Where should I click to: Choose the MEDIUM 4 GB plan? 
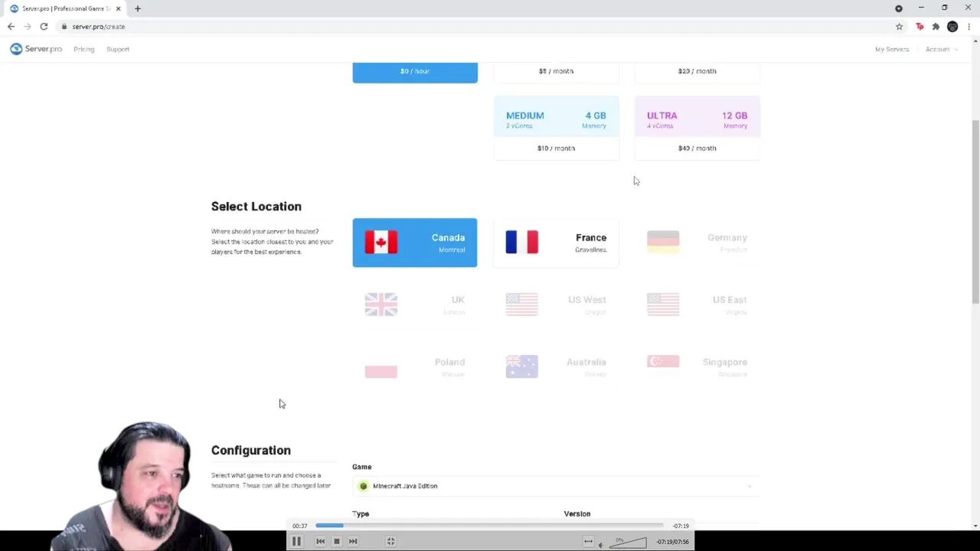[556, 128]
